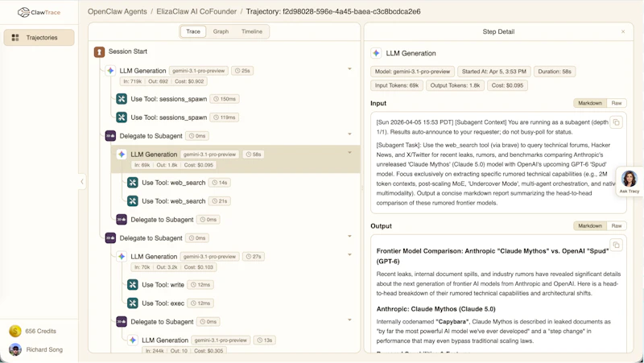This screenshot has width=644, height=363.
Task: Click Richard Song user name
Action: coord(44,349)
